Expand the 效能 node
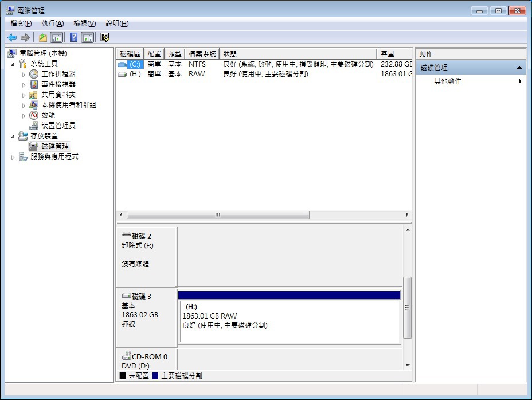Screen dimensions: 532x400 pyautogui.click(x=24, y=116)
